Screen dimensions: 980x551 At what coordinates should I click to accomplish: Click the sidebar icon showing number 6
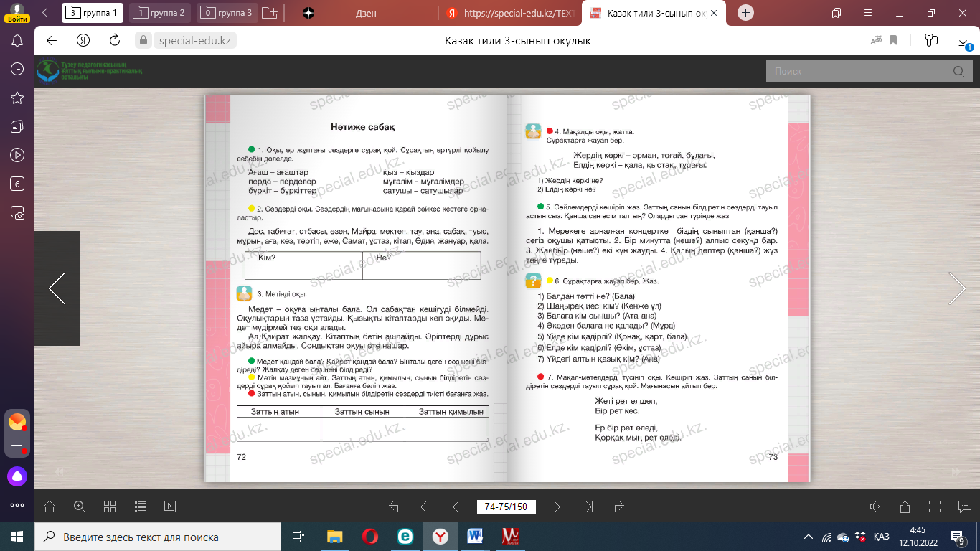(17, 184)
